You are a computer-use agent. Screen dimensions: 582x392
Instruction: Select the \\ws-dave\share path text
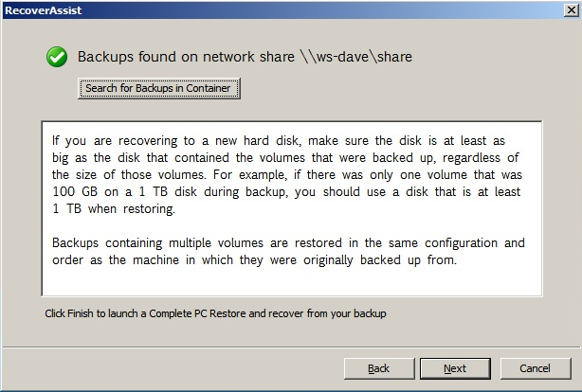[x=356, y=57]
